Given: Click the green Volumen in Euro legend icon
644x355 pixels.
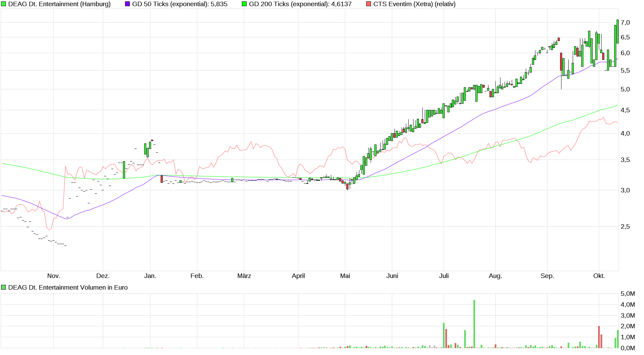Looking at the screenshot, I should tap(3, 287).
